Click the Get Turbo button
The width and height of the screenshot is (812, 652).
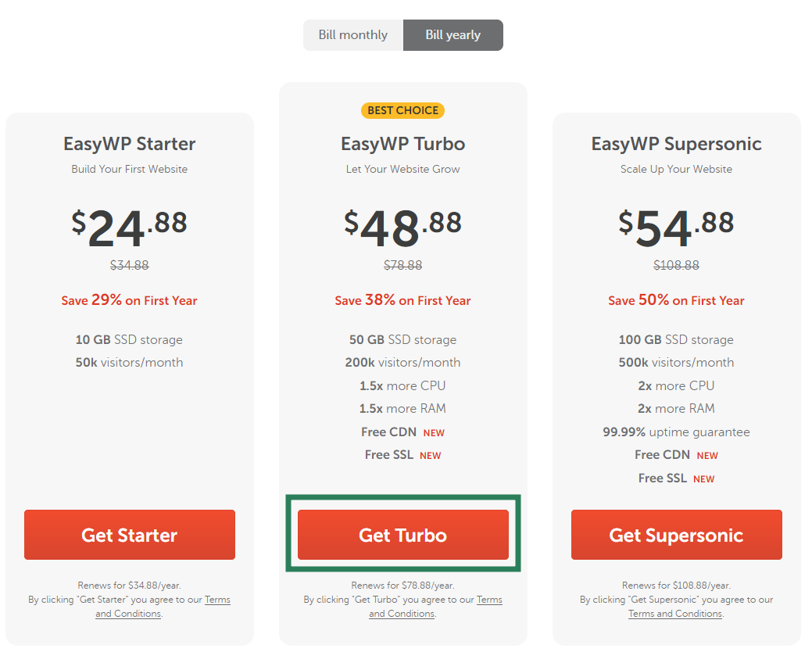[x=403, y=535]
